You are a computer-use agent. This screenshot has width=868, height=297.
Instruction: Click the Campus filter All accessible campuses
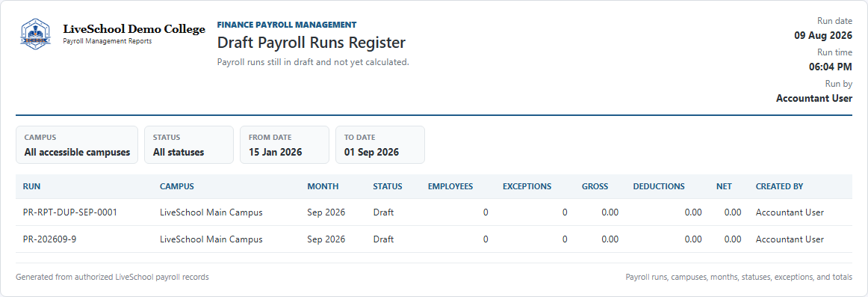click(77, 144)
